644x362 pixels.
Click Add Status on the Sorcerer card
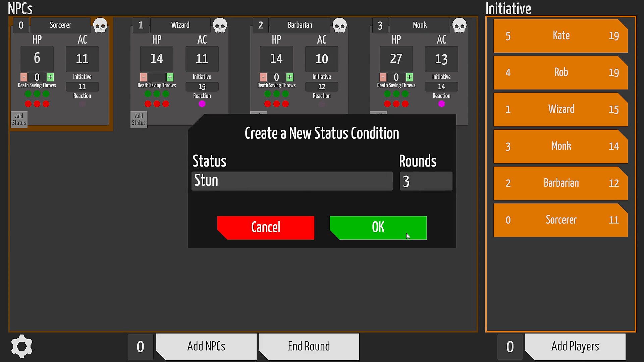pyautogui.click(x=19, y=119)
